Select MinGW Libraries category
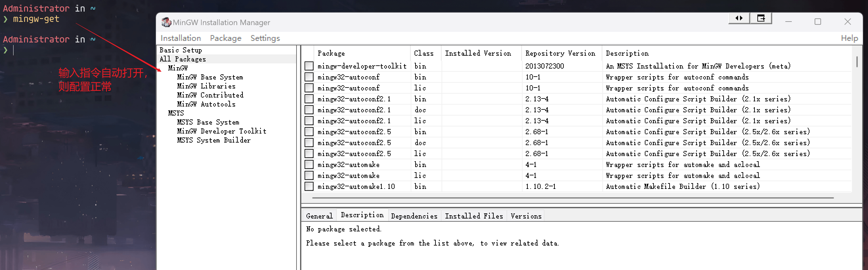This screenshot has width=868, height=270. coord(206,86)
